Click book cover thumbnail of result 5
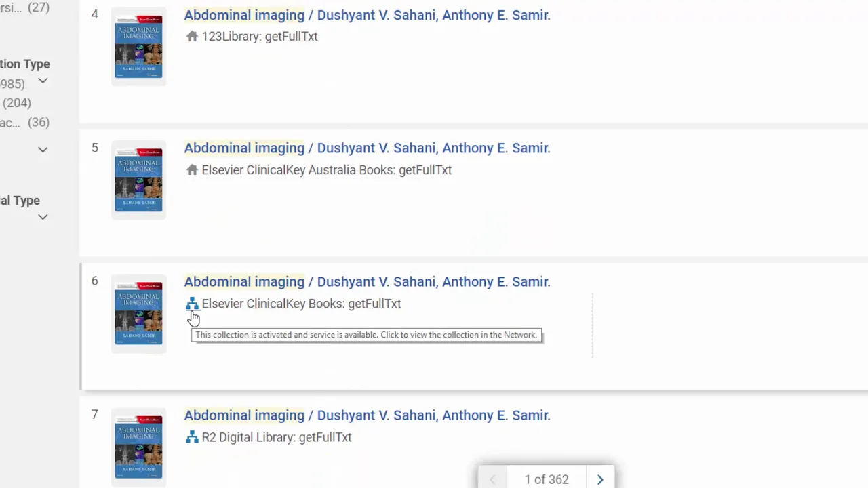The image size is (868, 488). (138, 180)
